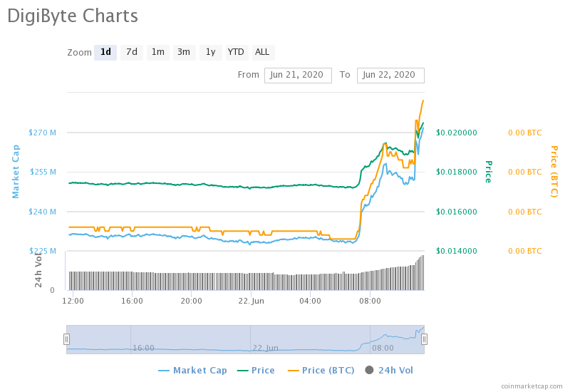Click the $270 M market cap axis label
Image resolution: width=570 pixels, height=392 pixels.
[43, 133]
